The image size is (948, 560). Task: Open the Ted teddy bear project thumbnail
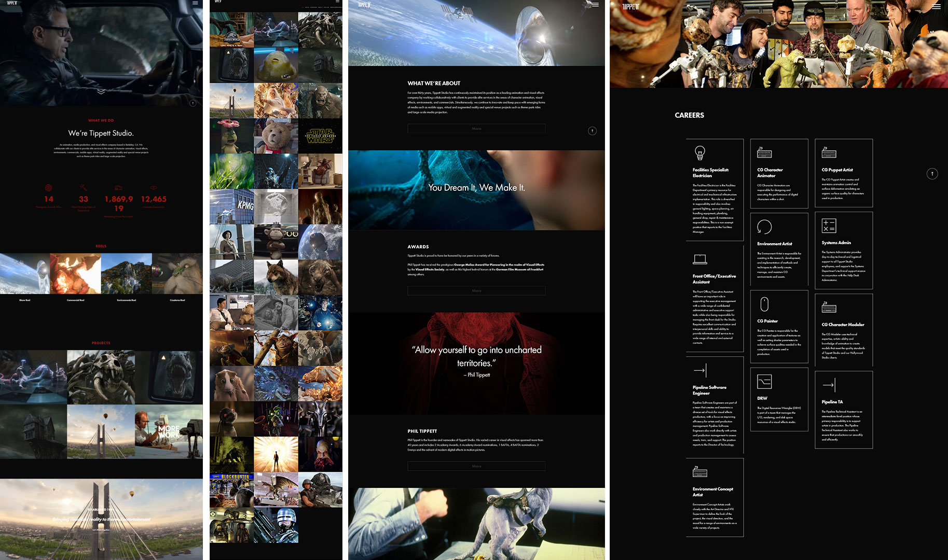276,136
